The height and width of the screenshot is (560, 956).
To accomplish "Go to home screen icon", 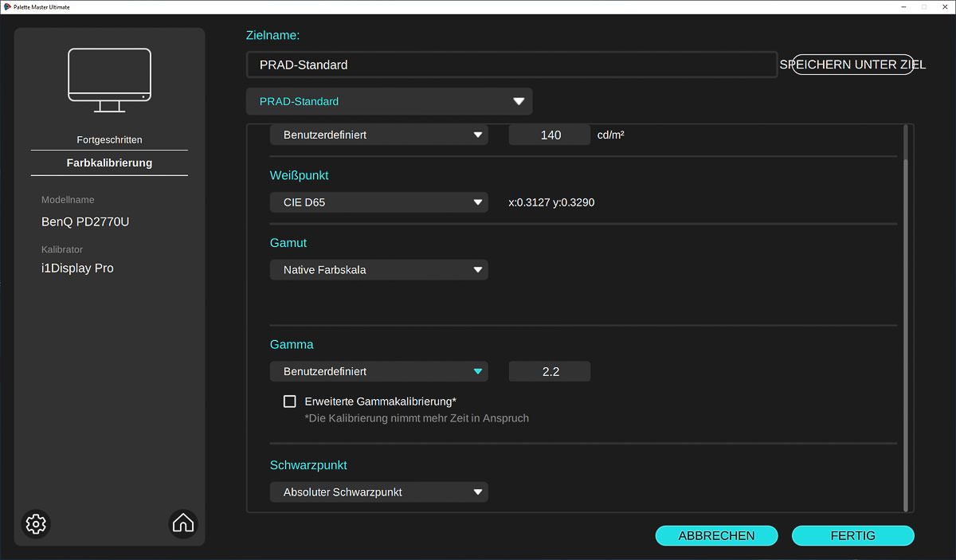I will tap(183, 523).
